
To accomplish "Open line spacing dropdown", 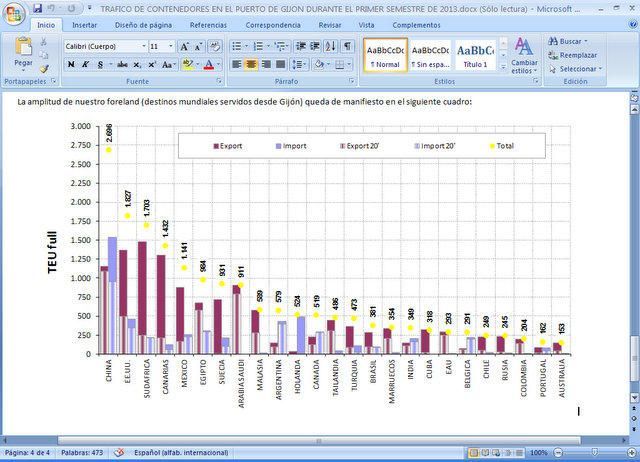I will pos(305,64).
